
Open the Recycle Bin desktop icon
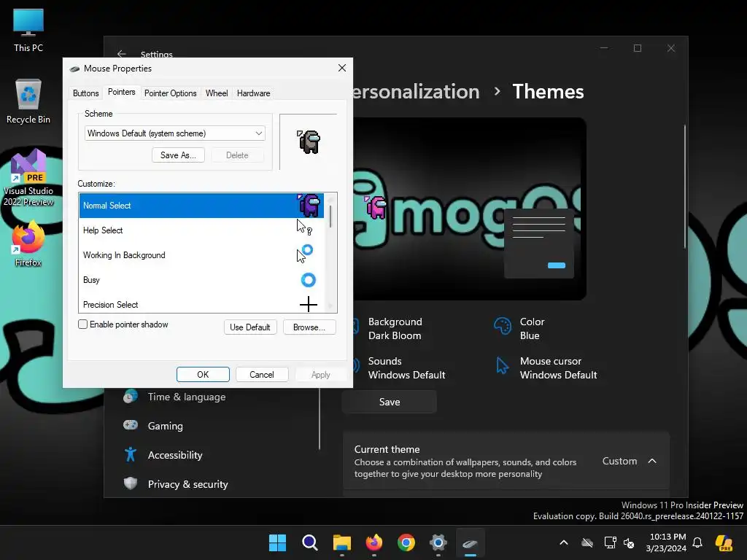point(28,102)
